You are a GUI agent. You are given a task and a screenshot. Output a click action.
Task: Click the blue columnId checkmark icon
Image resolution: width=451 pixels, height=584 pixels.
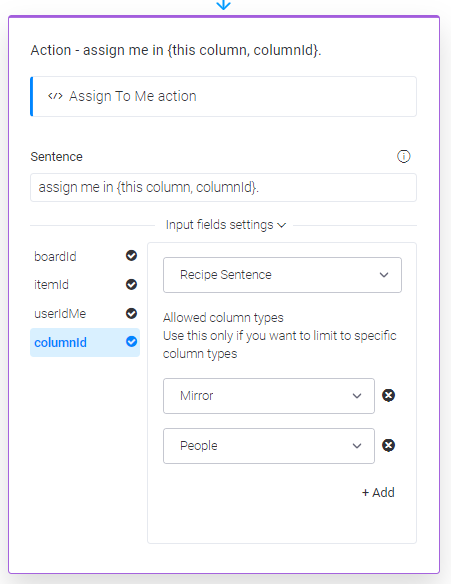click(x=131, y=342)
